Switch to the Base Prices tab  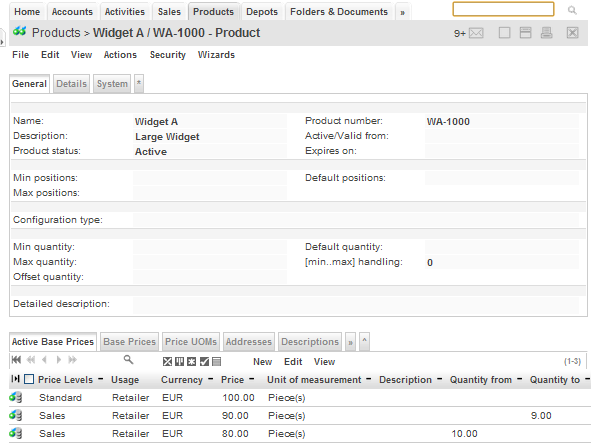point(129,342)
